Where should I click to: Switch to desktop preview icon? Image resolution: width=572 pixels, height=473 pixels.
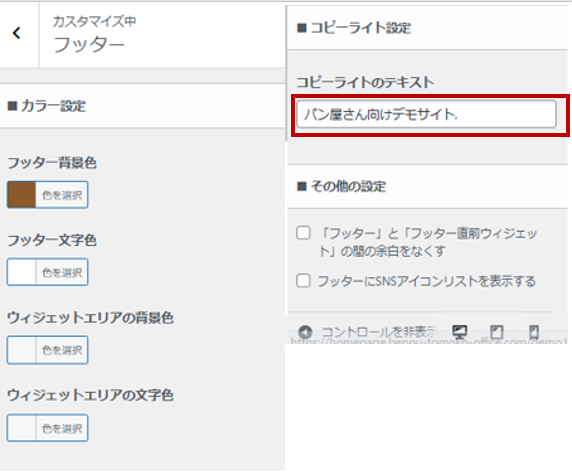[459, 332]
